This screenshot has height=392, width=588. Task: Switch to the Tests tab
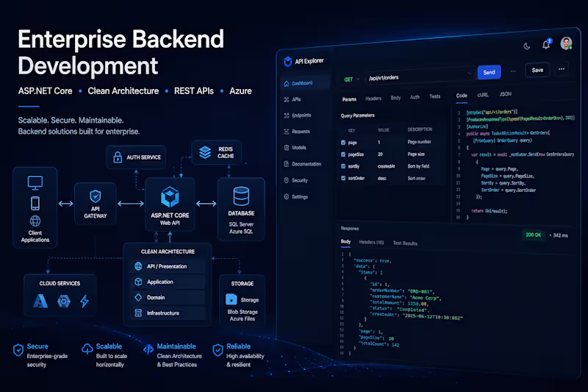(x=434, y=96)
